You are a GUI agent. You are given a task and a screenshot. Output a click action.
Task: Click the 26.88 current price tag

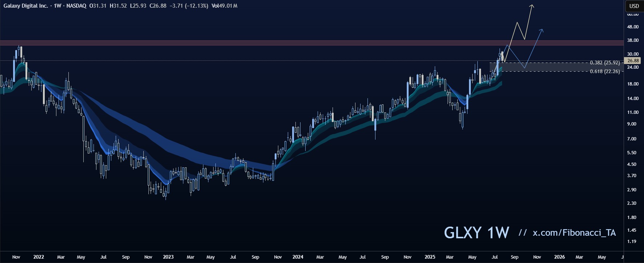(x=633, y=61)
